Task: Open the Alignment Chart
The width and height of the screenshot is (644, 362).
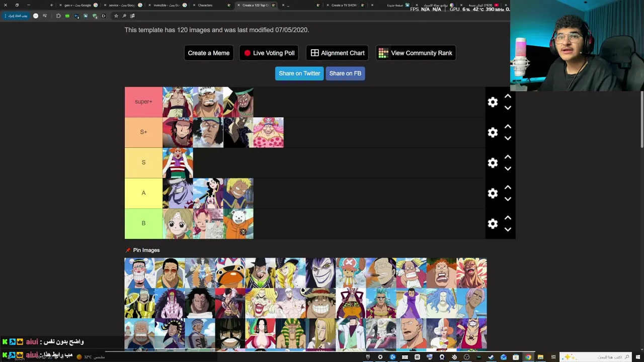Action: click(x=338, y=53)
